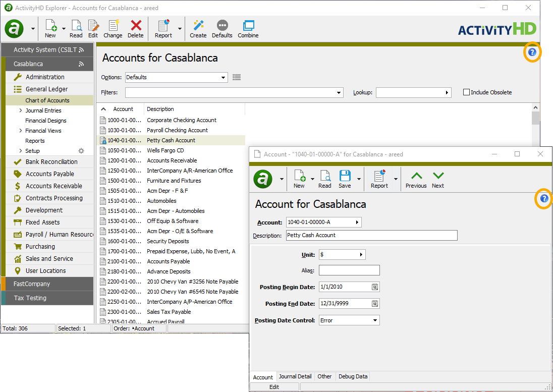553x392 pixels.
Task: Save the account record
Action: (345, 180)
